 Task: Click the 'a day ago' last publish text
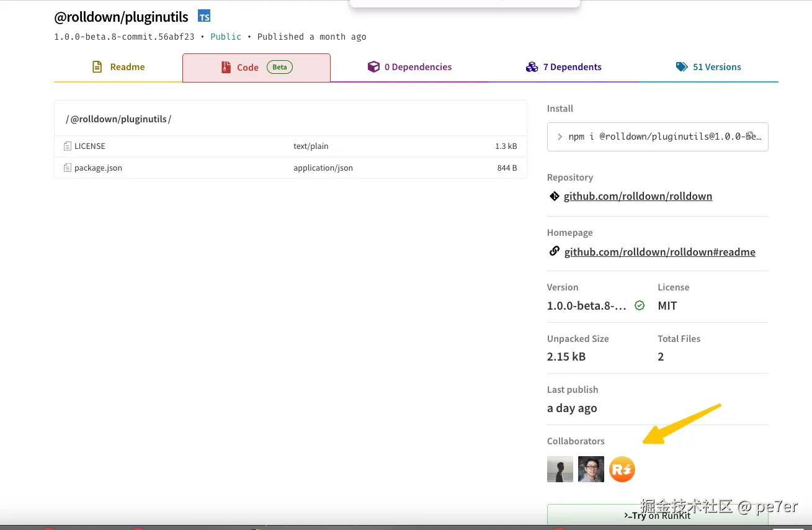pyautogui.click(x=572, y=408)
